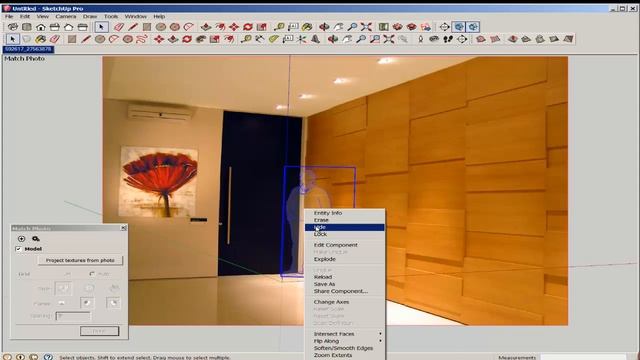Switch to Front view house icon
Image resolution: width=640 pixels, height=360 pixels.
(41, 27)
